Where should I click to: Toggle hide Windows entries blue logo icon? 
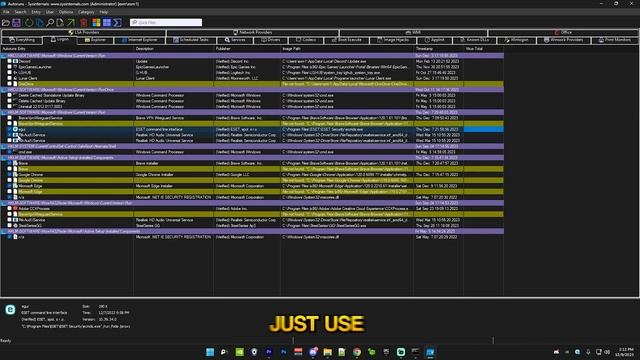click(107, 22)
